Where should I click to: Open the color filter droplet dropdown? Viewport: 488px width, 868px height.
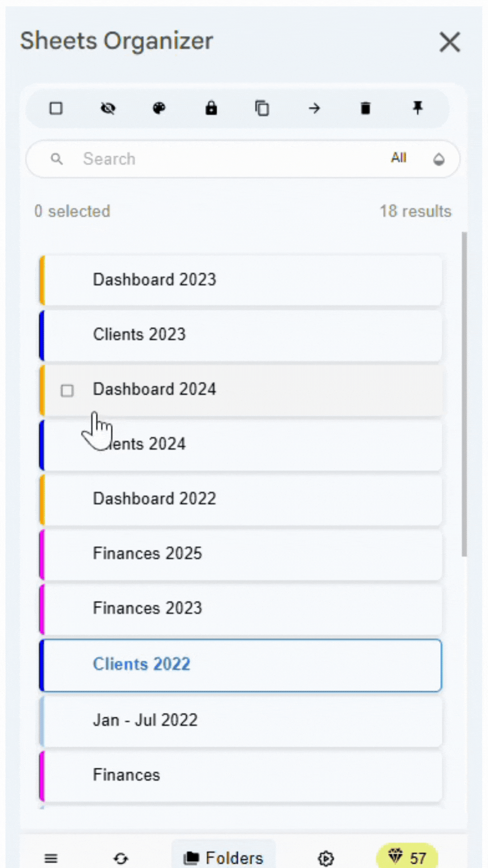pos(439,159)
